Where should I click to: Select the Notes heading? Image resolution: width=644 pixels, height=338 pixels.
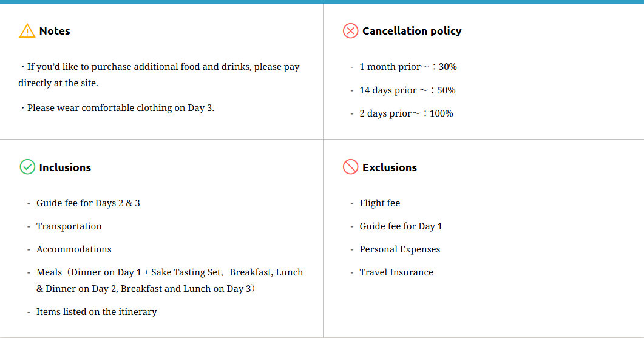tap(55, 31)
